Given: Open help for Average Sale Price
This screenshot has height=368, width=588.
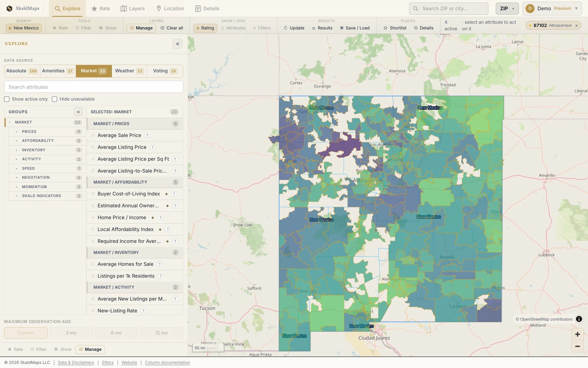Looking at the screenshot, I should (x=147, y=135).
